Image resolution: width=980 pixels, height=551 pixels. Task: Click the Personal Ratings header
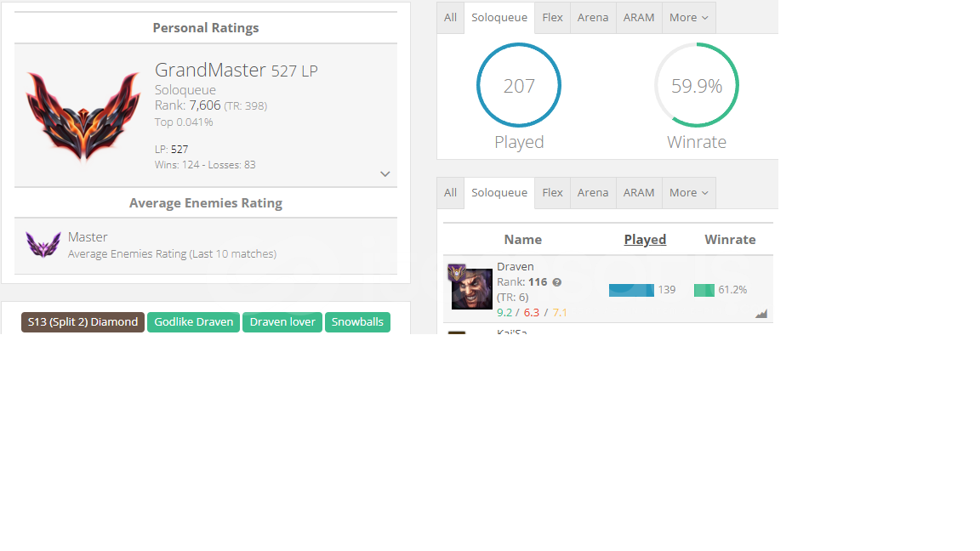[206, 27]
